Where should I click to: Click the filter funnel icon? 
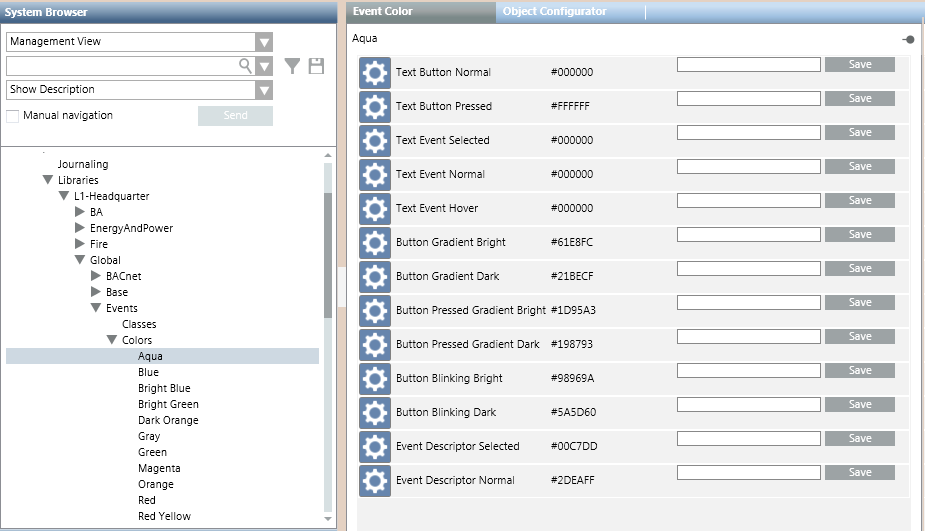point(292,66)
